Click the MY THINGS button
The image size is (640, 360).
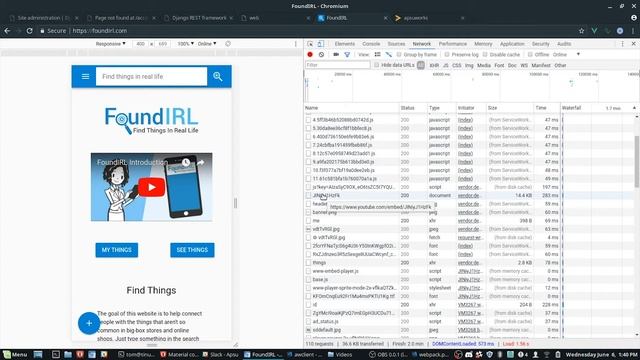point(117,250)
